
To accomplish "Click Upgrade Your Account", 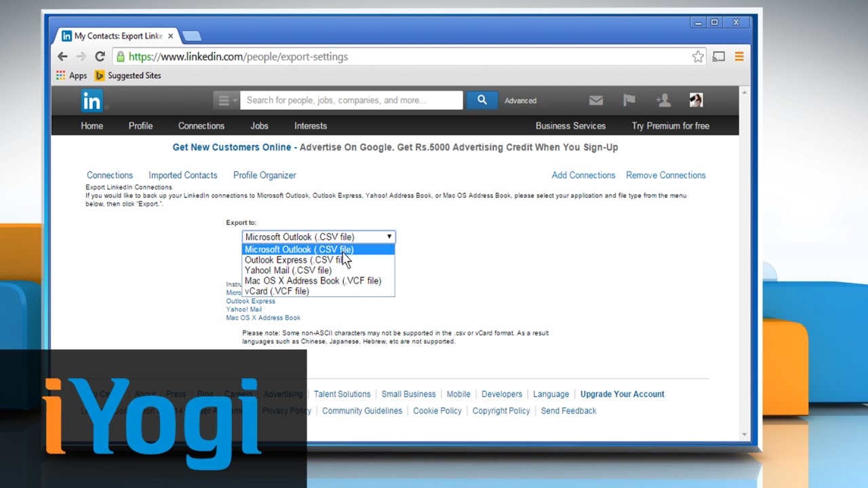I will click(623, 394).
